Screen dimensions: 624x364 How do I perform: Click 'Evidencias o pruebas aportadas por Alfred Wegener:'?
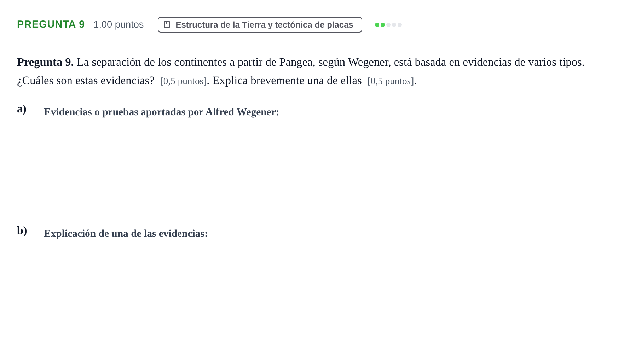pyautogui.click(x=161, y=112)
